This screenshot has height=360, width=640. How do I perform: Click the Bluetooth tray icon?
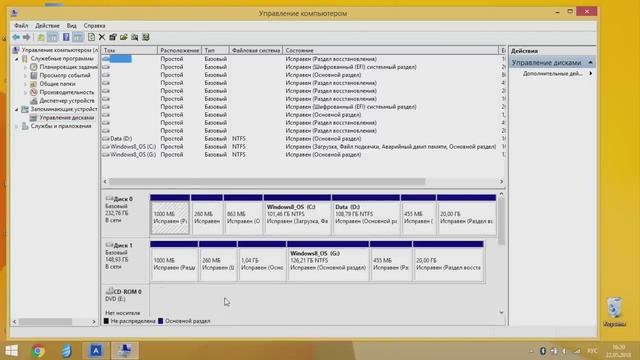pyautogui.click(x=542, y=351)
